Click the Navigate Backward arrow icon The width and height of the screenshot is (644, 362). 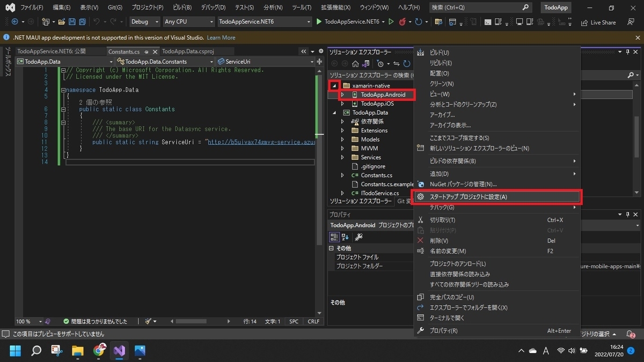14,22
